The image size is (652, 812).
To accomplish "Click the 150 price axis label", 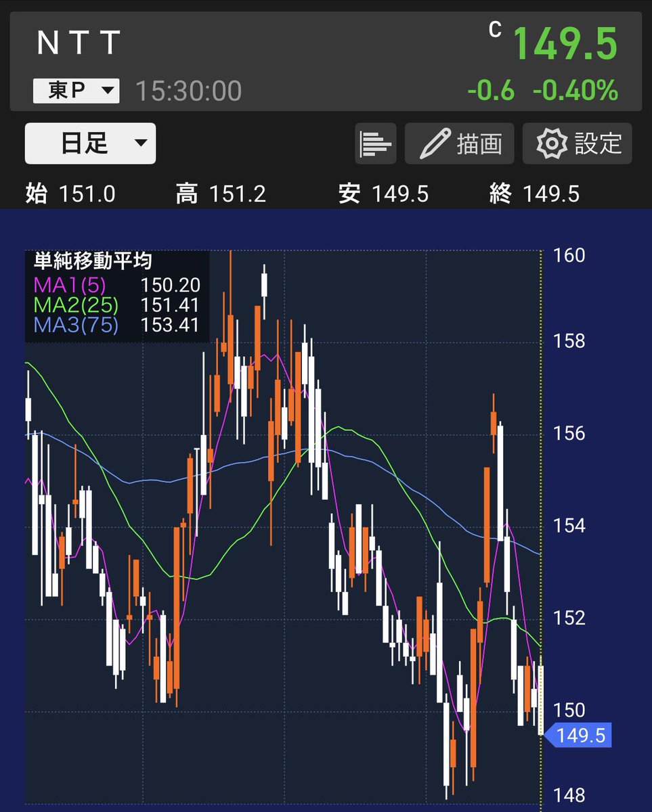I will tap(569, 710).
